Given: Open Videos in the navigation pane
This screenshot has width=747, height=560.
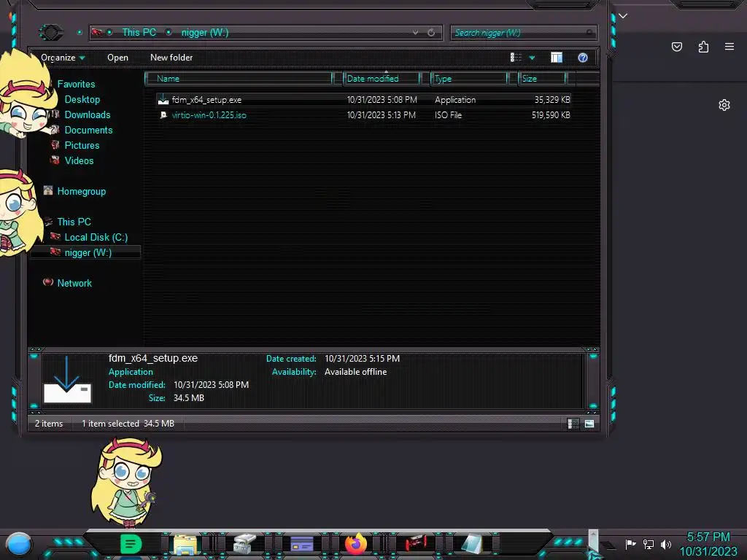Looking at the screenshot, I should coord(79,160).
